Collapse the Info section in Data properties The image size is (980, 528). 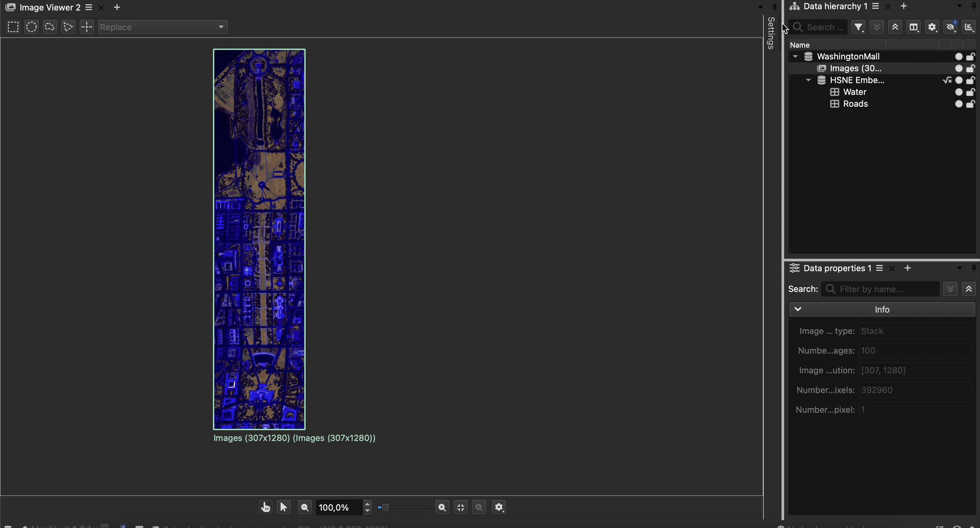(798, 309)
